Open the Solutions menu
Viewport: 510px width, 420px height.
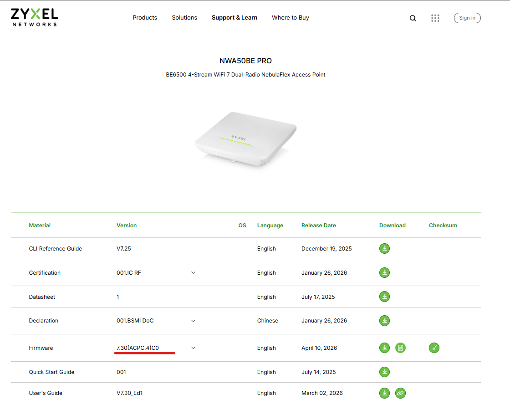[x=184, y=18]
